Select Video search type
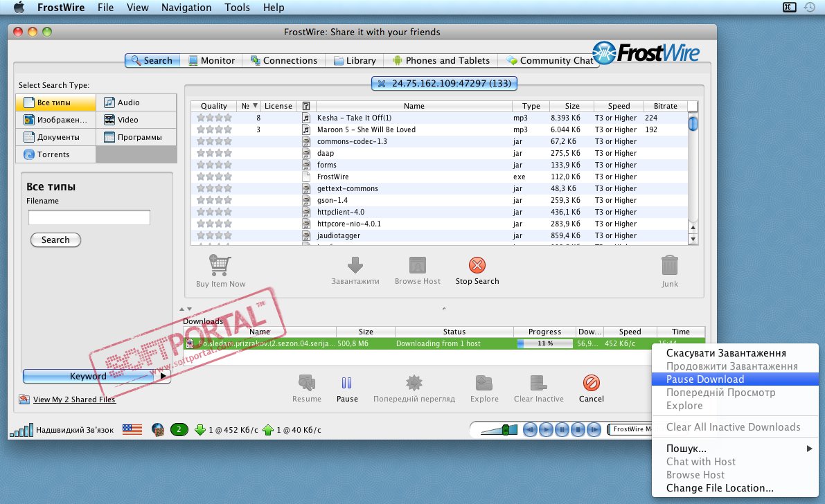This screenshot has height=504, width=825. pyautogui.click(x=136, y=120)
